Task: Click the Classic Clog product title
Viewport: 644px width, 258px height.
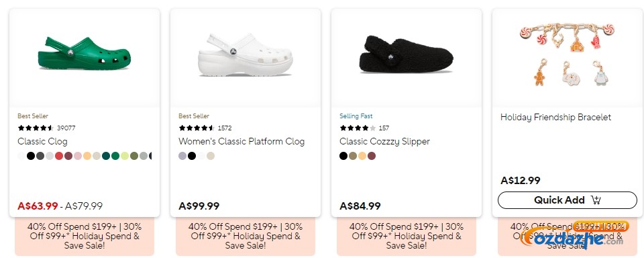Action: (42, 142)
